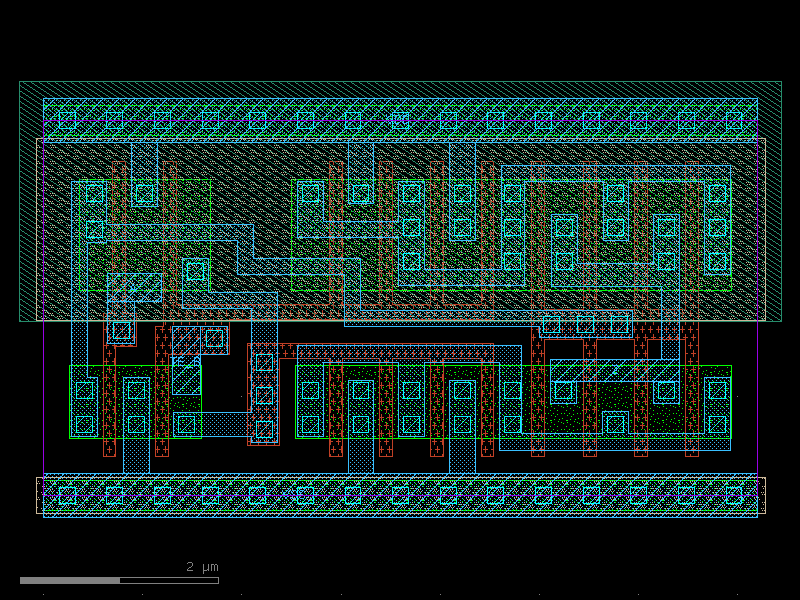Viewport: 800px width, 600px height.
Task: Select the long horizontal red poly bar
Action: click(x=395, y=352)
